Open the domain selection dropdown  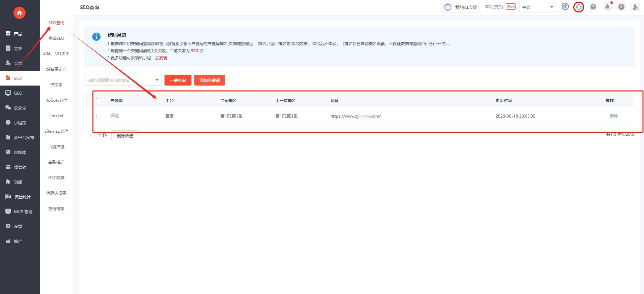click(123, 80)
